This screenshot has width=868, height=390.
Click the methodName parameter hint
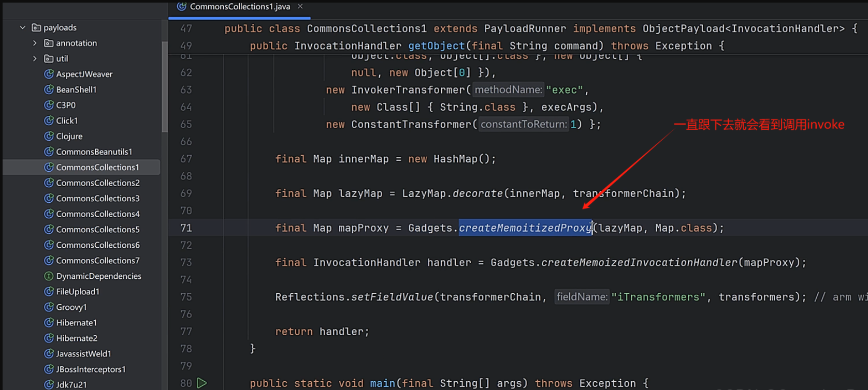coord(508,90)
